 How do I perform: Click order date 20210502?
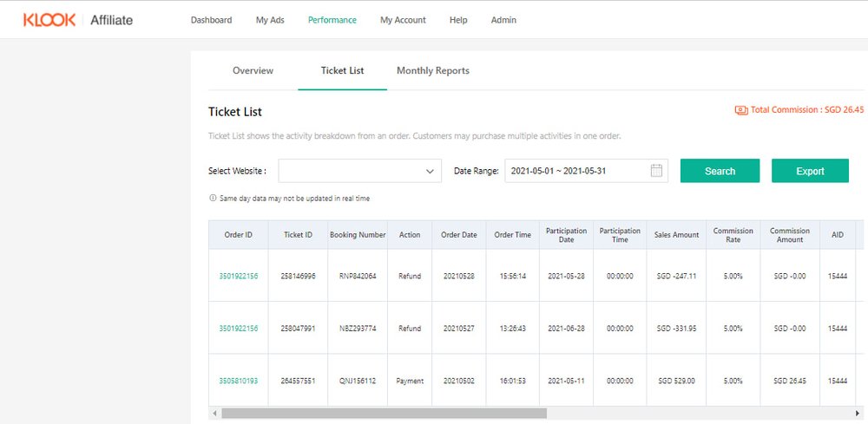pyautogui.click(x=459, y=381)
